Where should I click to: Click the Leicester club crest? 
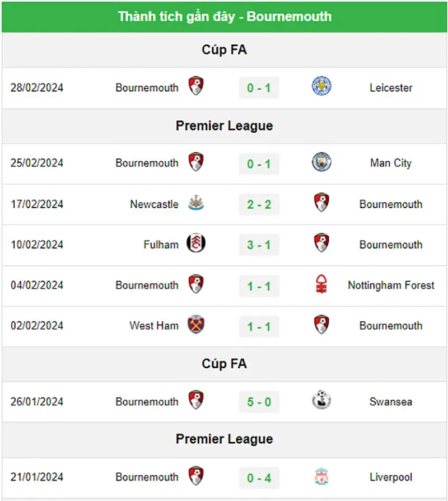pos(321,86)
